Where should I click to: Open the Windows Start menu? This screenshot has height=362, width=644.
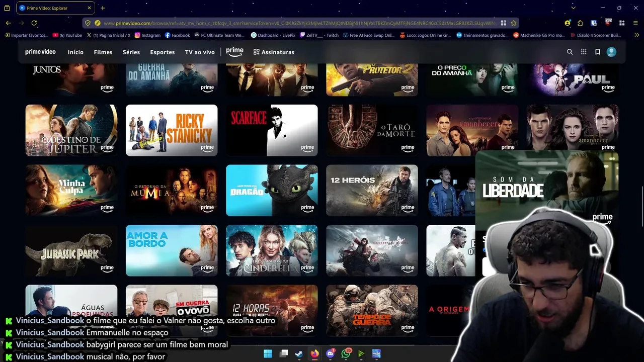tap(268, 354)
